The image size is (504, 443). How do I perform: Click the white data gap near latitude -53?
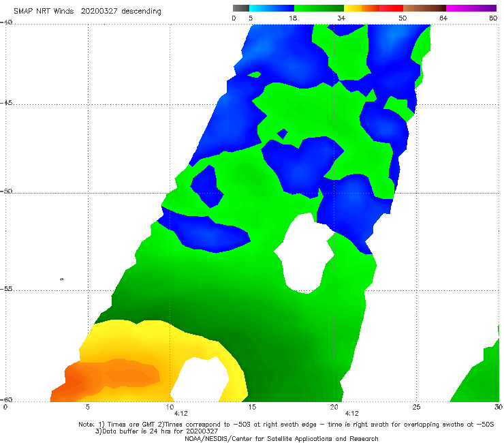click(305, 254)
